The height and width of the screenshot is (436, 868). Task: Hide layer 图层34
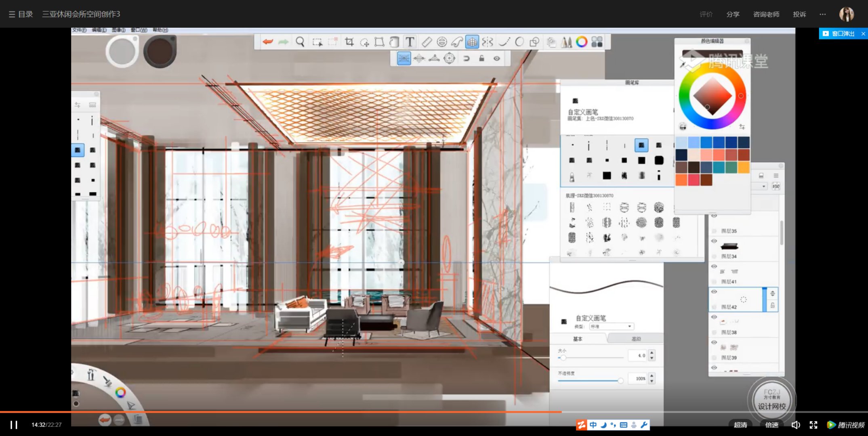point(714,241)
